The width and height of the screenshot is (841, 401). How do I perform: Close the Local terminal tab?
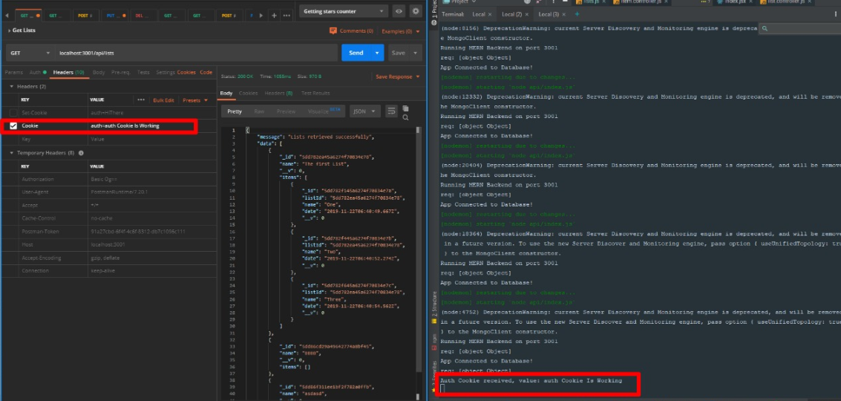(x=491, y=14)
